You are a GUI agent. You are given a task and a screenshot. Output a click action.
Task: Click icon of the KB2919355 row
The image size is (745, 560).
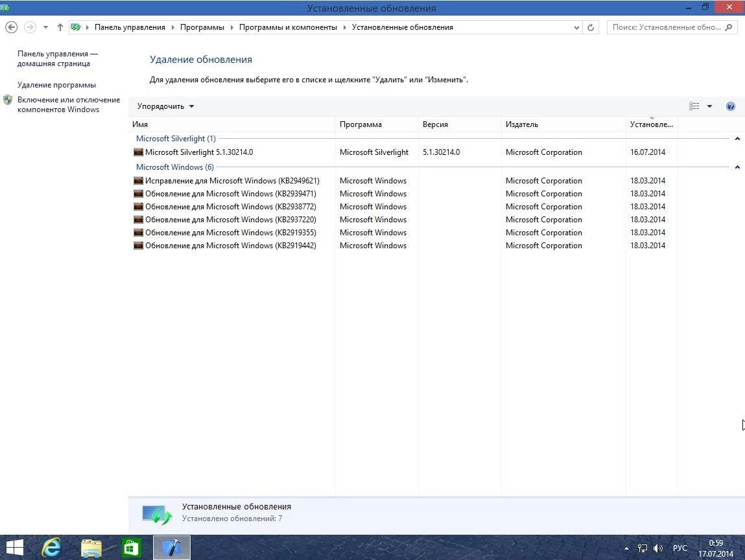pyautogui.click(x=138, y=232)
